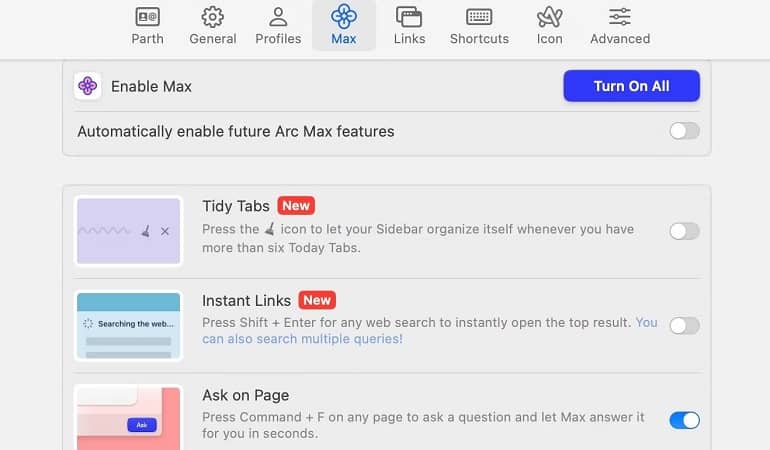Switch to the Icon tab
770x450 pixels.
click(x=550, y=27)
